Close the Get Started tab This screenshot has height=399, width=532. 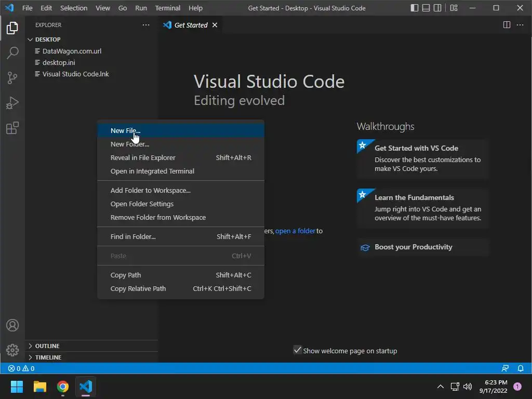pyautogui.click(x=215, y=25)
